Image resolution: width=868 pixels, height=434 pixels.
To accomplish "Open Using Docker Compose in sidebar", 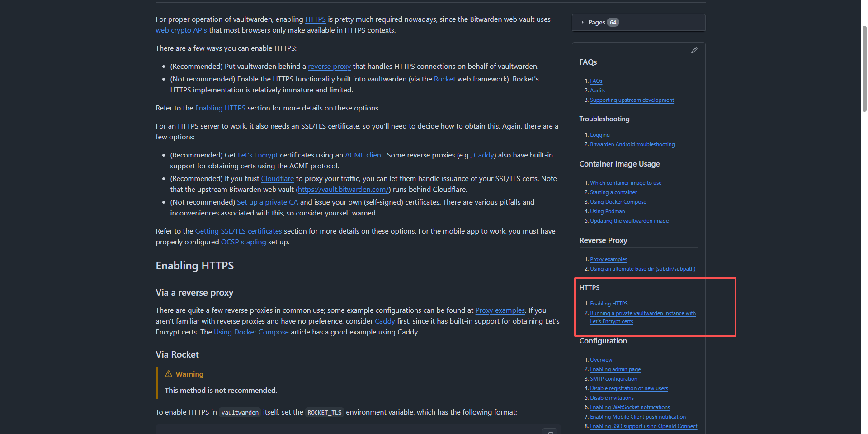I will 618,202.
